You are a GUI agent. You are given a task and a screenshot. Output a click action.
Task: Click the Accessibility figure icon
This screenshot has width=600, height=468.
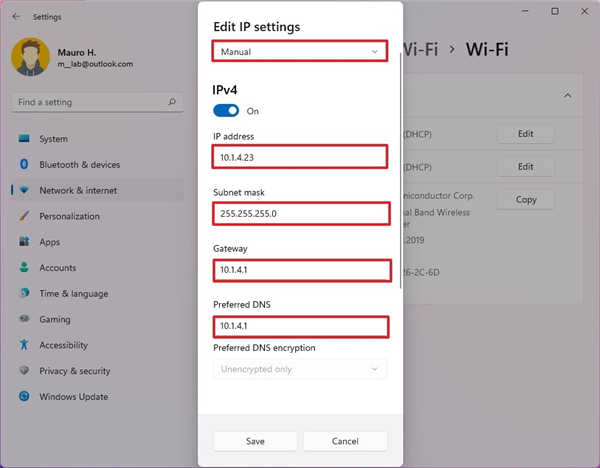click(23, 345)
